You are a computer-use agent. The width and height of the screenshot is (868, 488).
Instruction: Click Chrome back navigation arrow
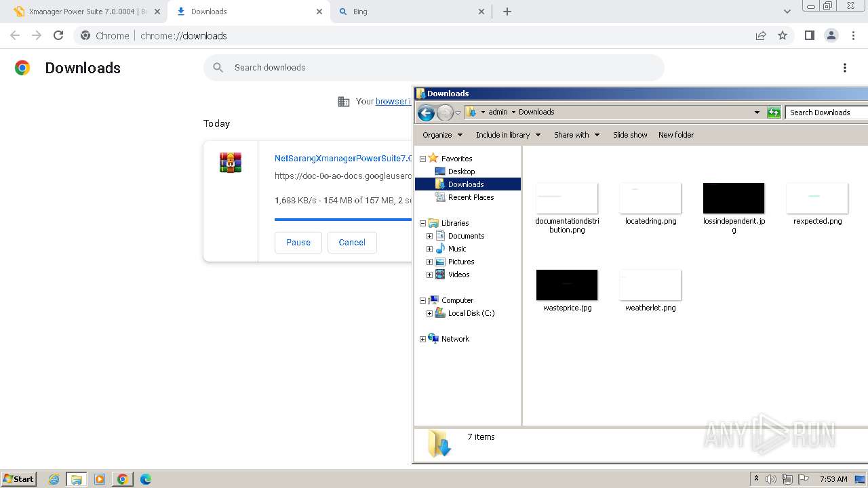pyautogui.click(x=15, y=35)
